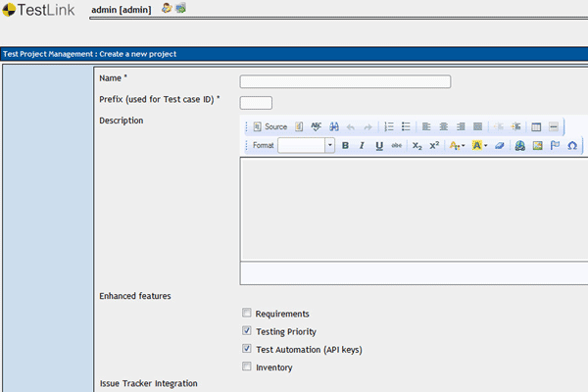Align text left
Viewport: 588px width, 392px height.
click(426, 126)
